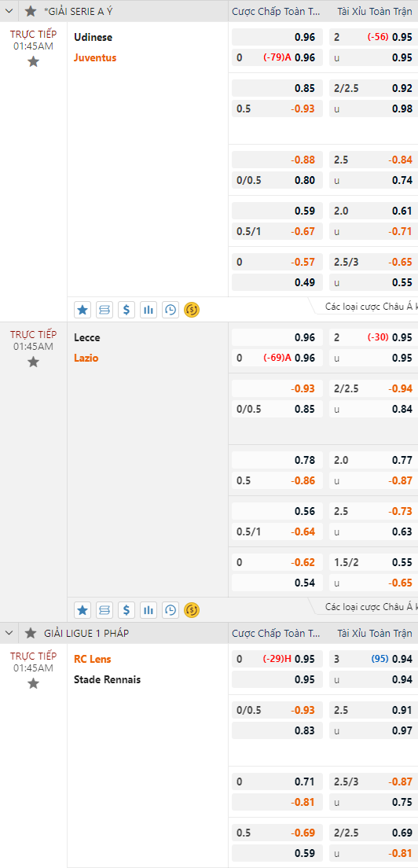Toggle the gray favorite star under the Udinese match time
The image size is (418, 868).
point(33,61)
